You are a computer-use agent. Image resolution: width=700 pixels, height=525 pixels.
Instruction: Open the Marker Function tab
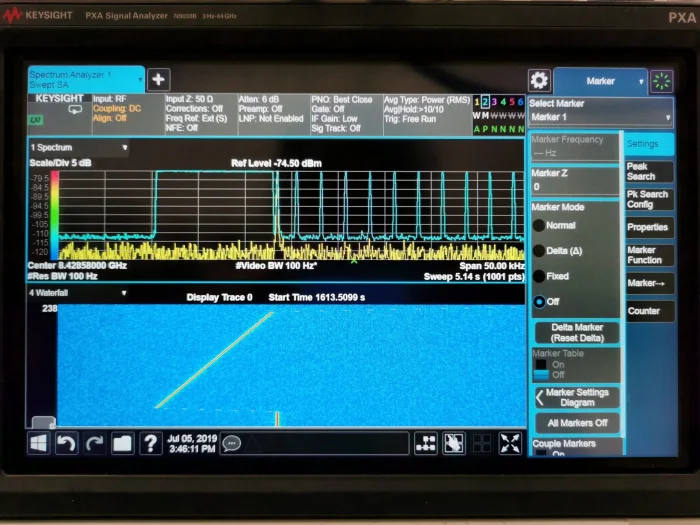pyautogui.click(x=648, y=255)
